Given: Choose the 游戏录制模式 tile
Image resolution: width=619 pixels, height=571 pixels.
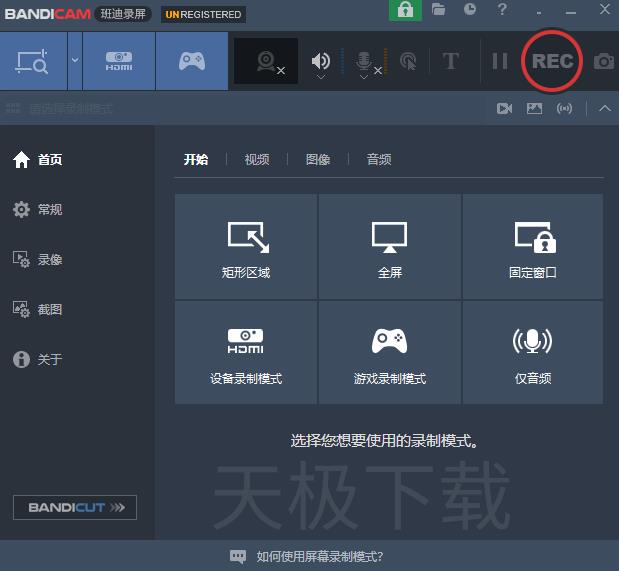Looking at the screenshot, I should pos(390,352).
